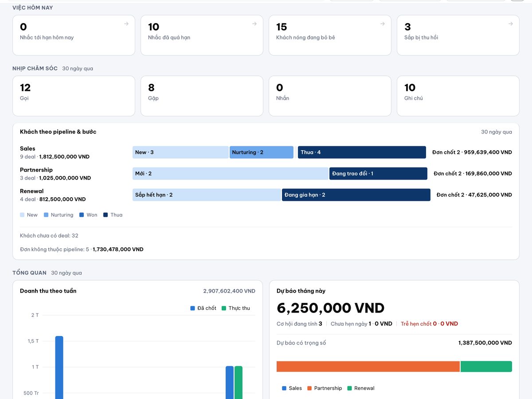
Task: Click the Thua legend swatch below pipeline bars
Action: (x=106, y=215)
